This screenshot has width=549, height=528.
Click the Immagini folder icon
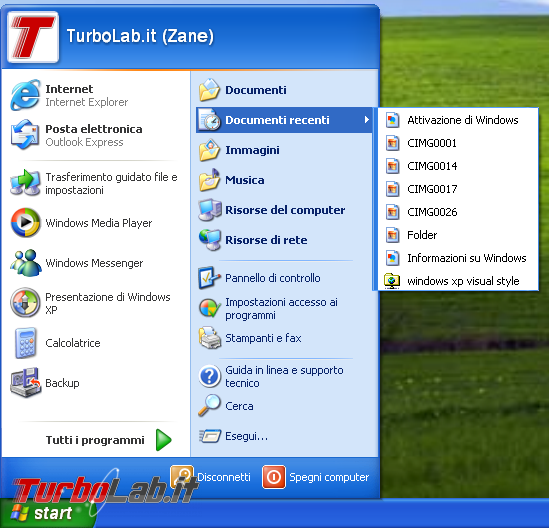coord(209,150)
